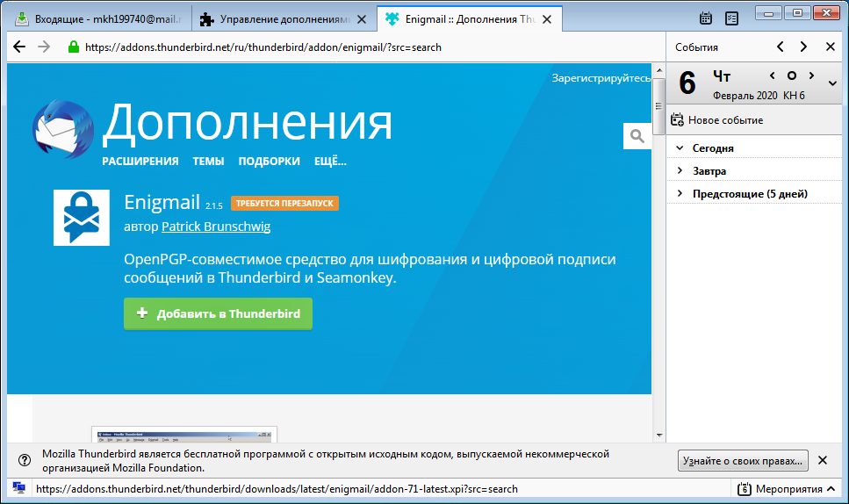
Task: Click the vertical scrollbar thumb
Action: point(659,106)
